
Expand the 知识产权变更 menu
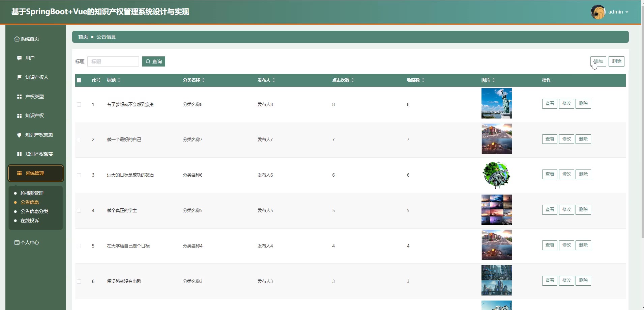[36, 135]
